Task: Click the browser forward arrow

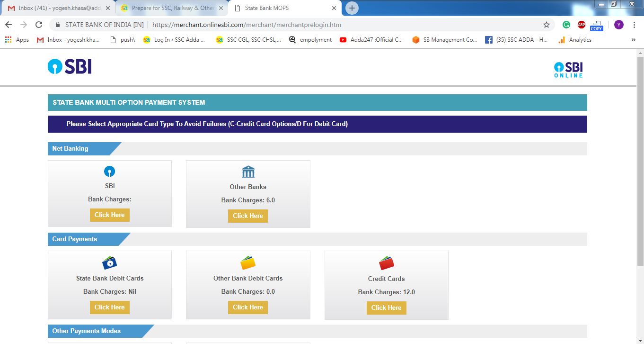Action: [24, 25]
